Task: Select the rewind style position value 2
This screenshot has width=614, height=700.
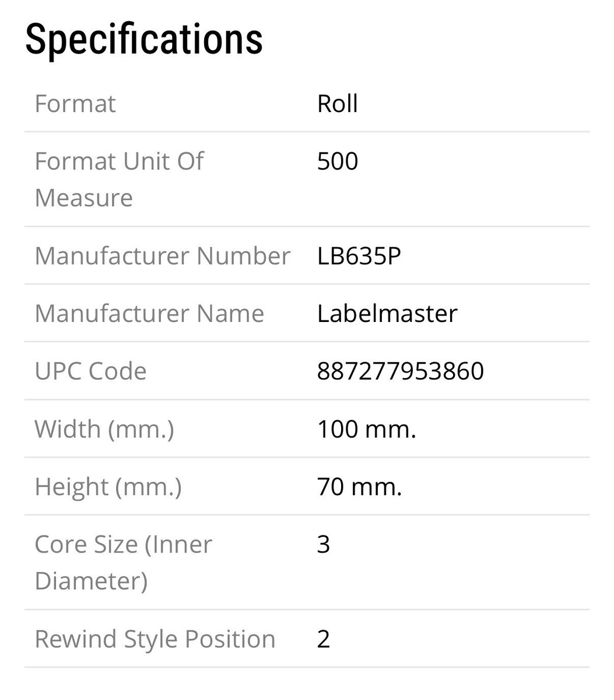Action: (x=324, y=639)
